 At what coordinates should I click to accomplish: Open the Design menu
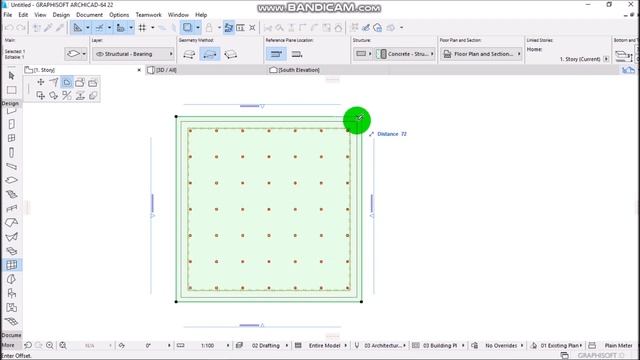coord(61,15)
